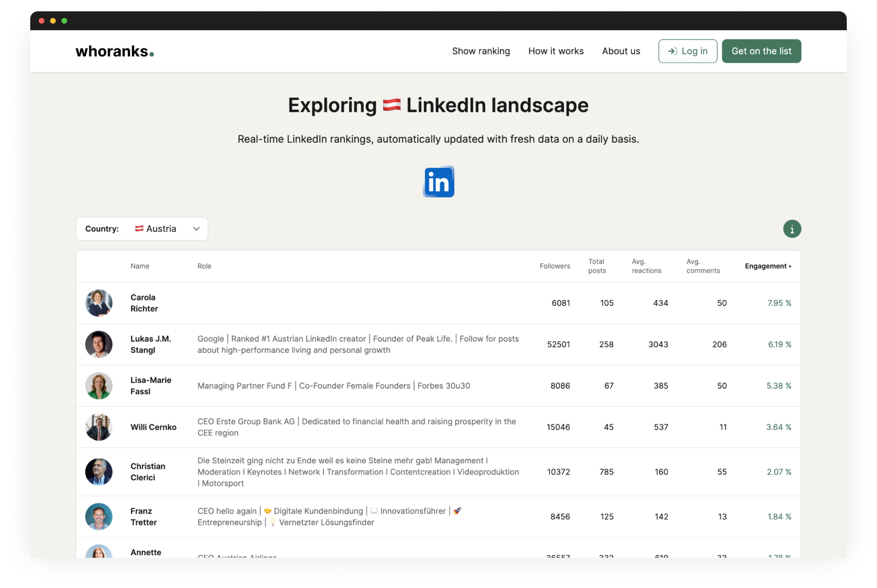Viewport: 877px width, 588px height.
Task: Click the Followers column header
Action: tap(555, 266)
